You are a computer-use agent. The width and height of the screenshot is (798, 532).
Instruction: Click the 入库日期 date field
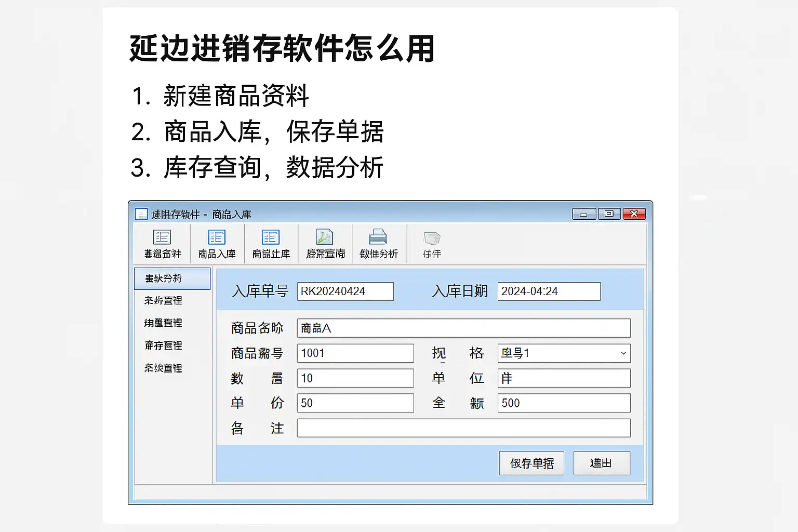(549, 291)
